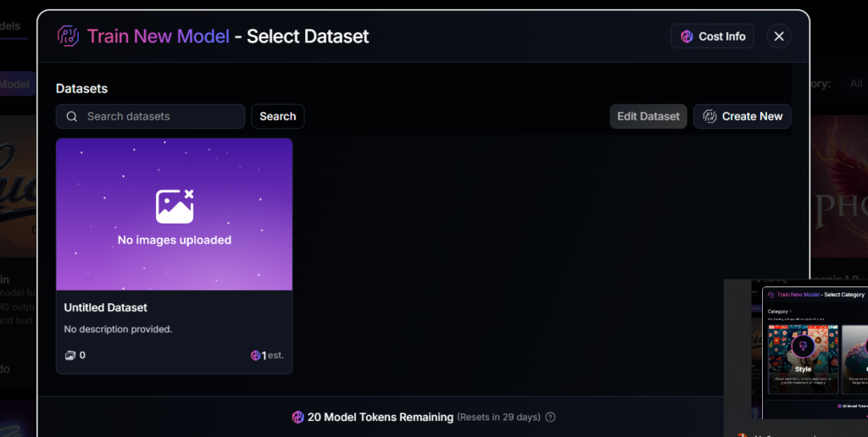This screenshot has width=868, height=437.
Task: Click Create New to add a dataset
Action: pyautogui.click(x=743, y=117)
